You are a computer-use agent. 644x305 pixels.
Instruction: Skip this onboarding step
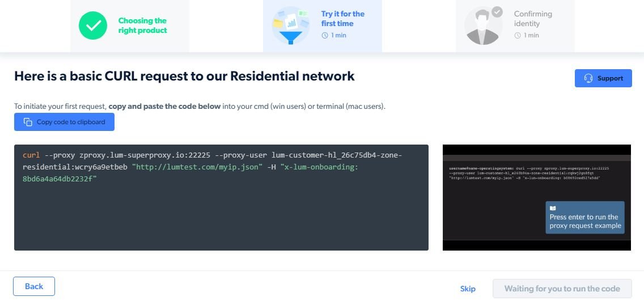468,289
